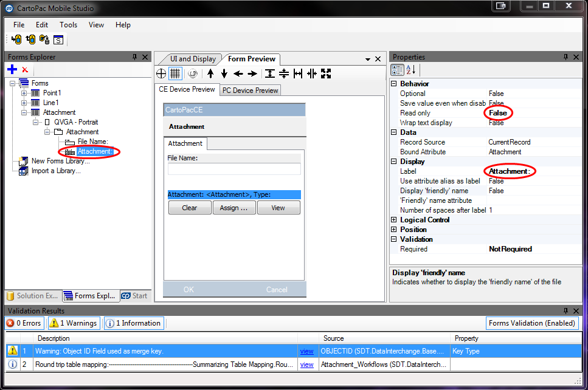Toggle the 0 Errors filter
This screenshot has width=588, height=390.
pyautogui.click(x=24, y=323)
